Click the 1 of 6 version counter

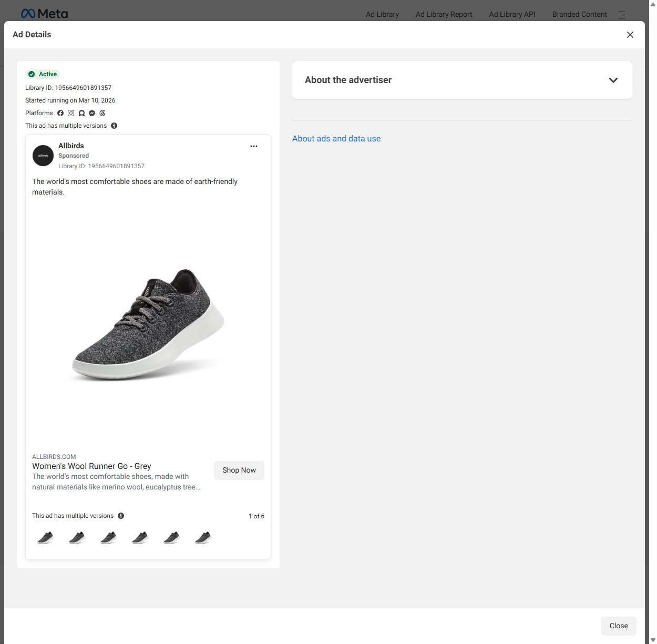(256, 516)
